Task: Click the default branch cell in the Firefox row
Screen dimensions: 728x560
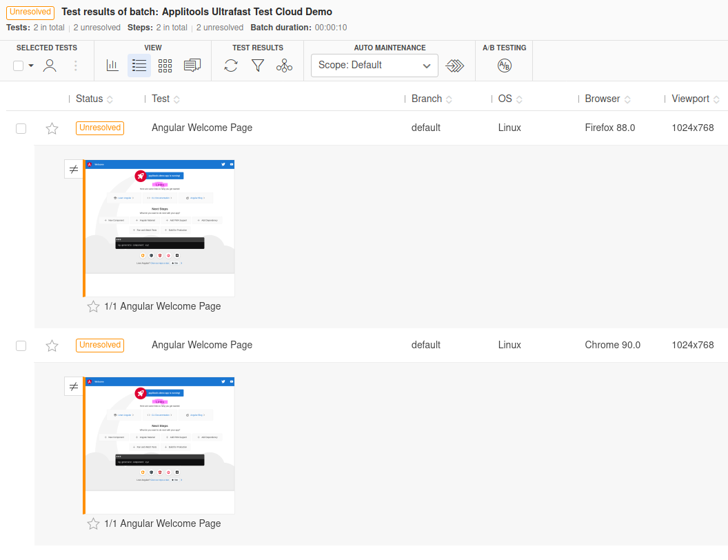Action: tap(426, 128)
